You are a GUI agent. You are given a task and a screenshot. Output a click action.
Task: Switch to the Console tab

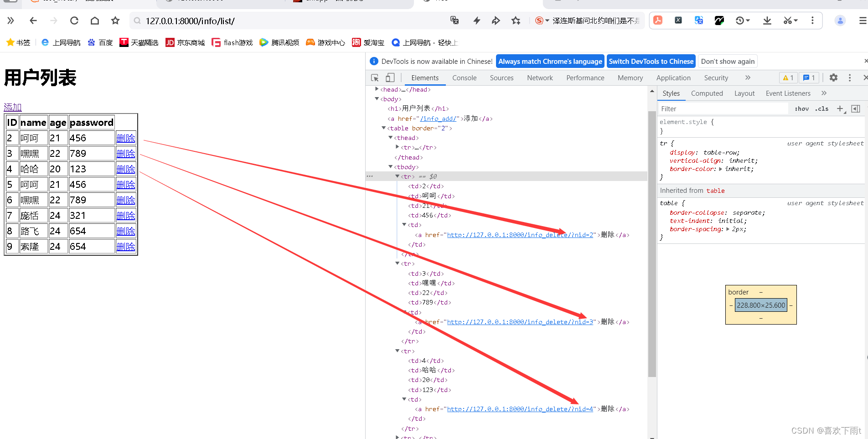pyautogui.click(x=464, y=78)
